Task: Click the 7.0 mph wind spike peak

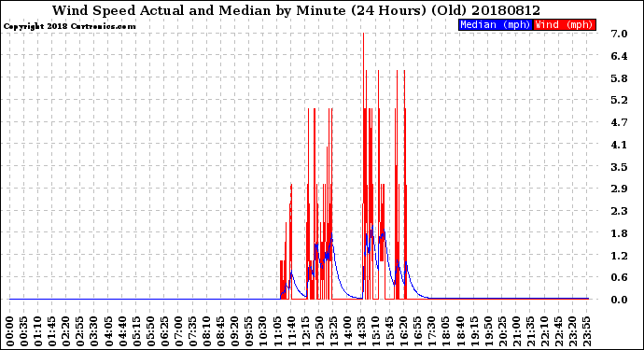Action: [x=363, y=34]
